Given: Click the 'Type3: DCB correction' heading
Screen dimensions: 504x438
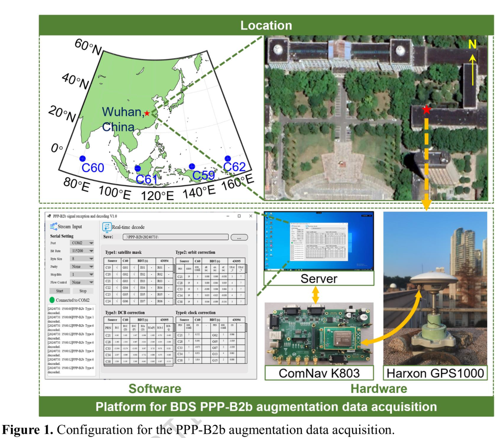Looking at the screenshot, I should click(x=125, y=313).
